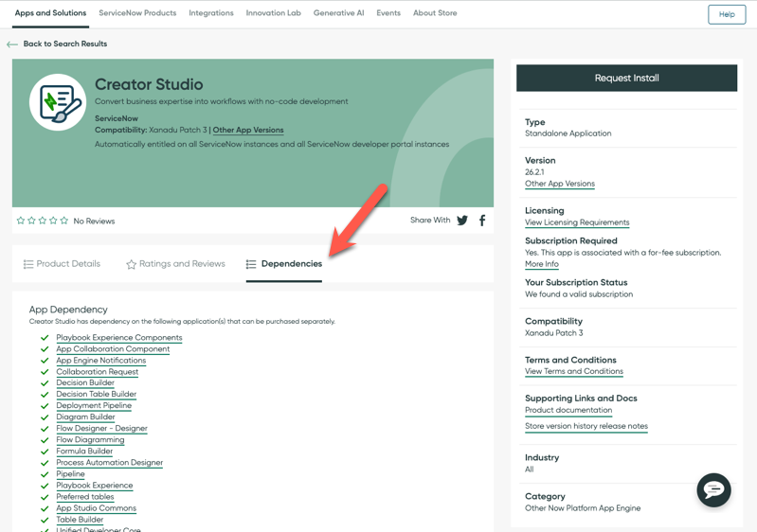Open Table Builder dependency link
Image resolution: width=757 pixels, height=532 pixels.
(80, 520)
